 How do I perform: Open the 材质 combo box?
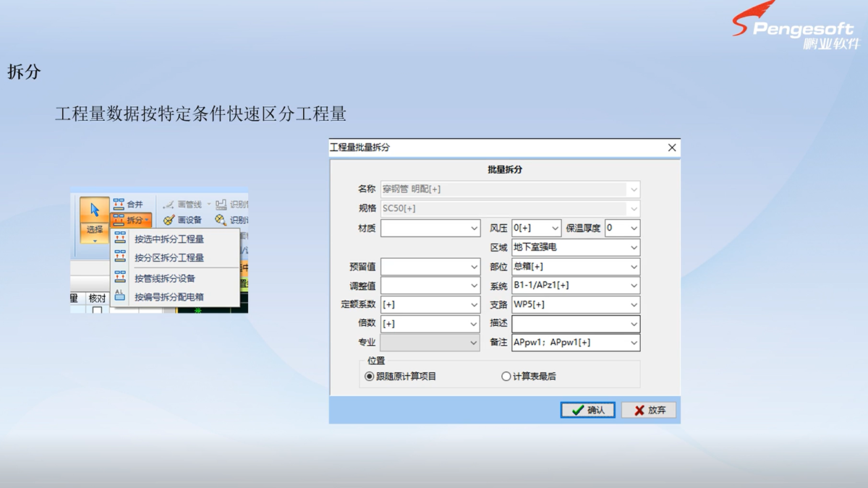pyautogui.click(x=430, y=228)
